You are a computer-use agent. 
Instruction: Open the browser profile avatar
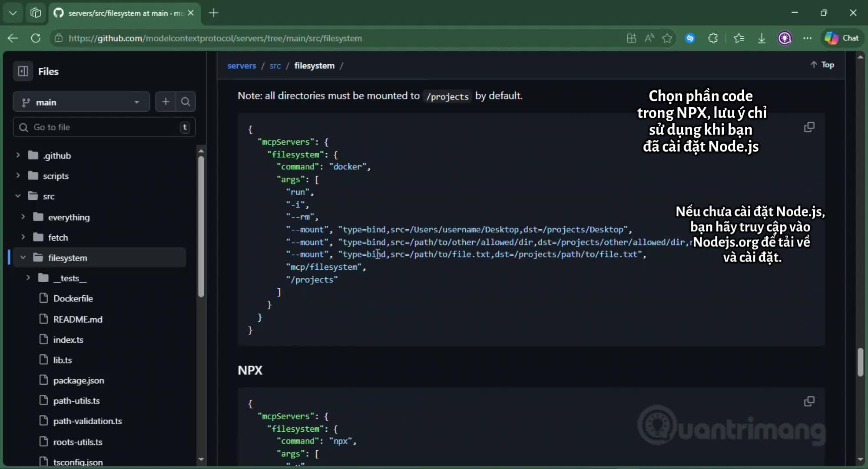click(785, 38)
